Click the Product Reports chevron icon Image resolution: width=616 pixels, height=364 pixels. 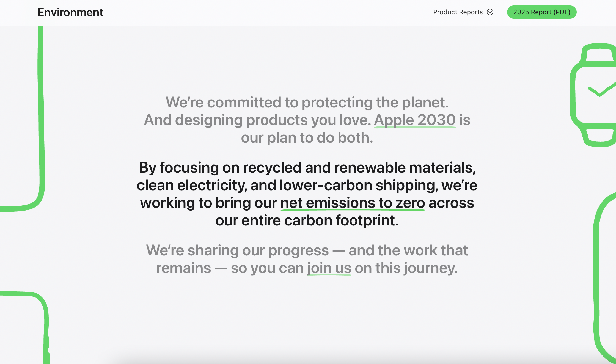pos(490,12)
